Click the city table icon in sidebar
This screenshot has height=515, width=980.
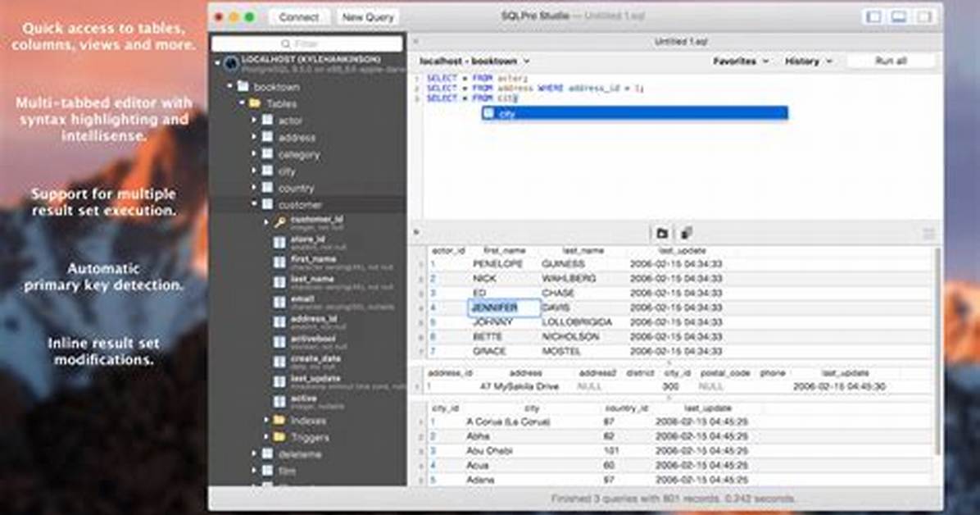click(x=267, y=171)
